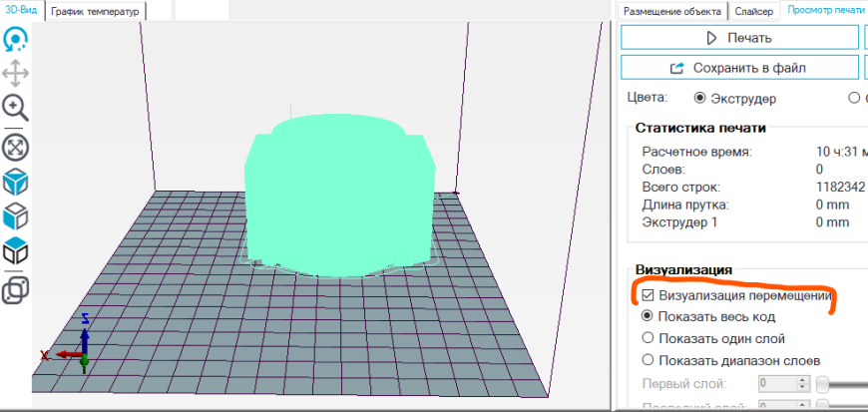Select the front-face cube view icon

pos(16,215)
